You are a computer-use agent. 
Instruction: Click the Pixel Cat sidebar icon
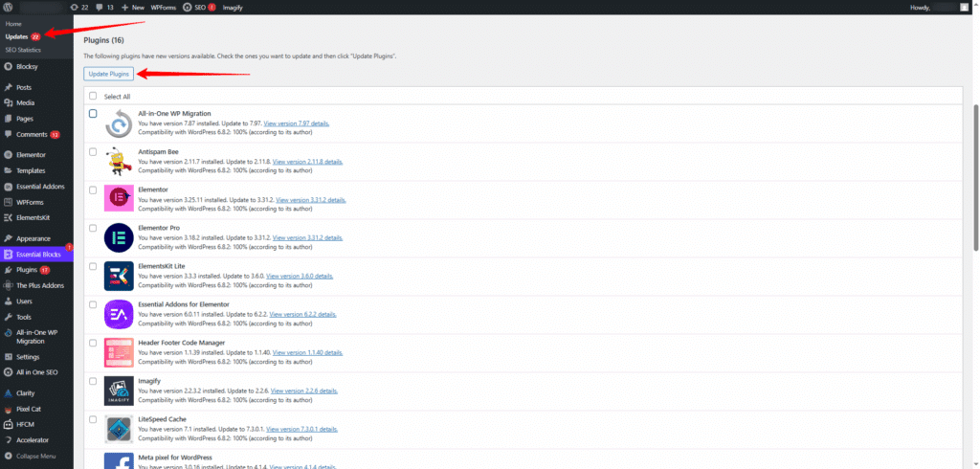click(x=8, y=409)
